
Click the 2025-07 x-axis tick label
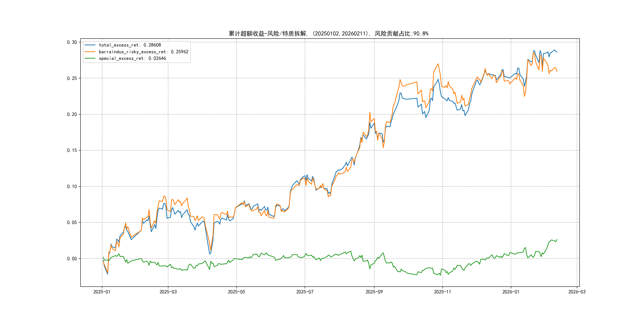coord(305,292)
